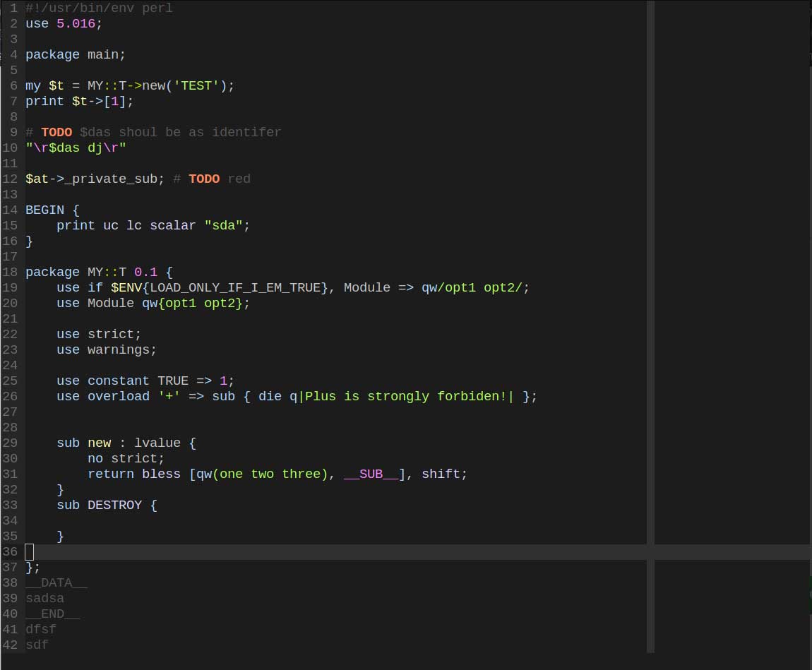This screenshot has height=670, width=812.
Task: Click the constant TRUE name
Action: tap(173, 381)
